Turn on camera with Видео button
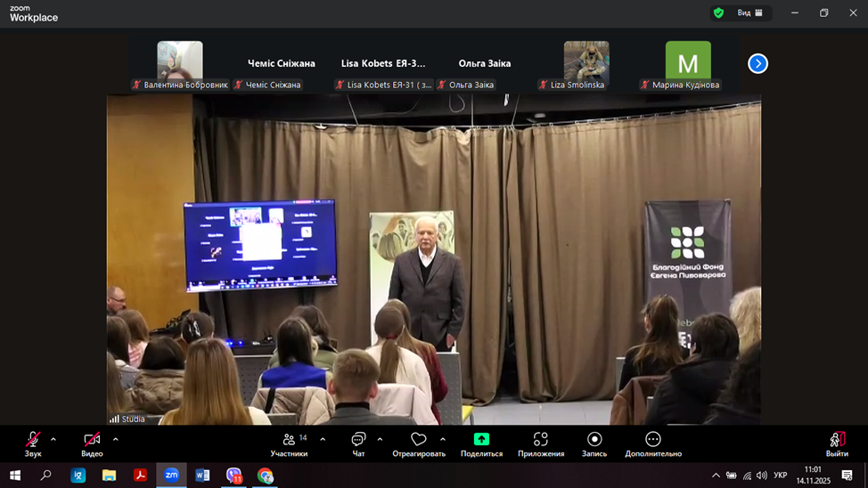Viewport: 868px width, 488px height. 92,443
